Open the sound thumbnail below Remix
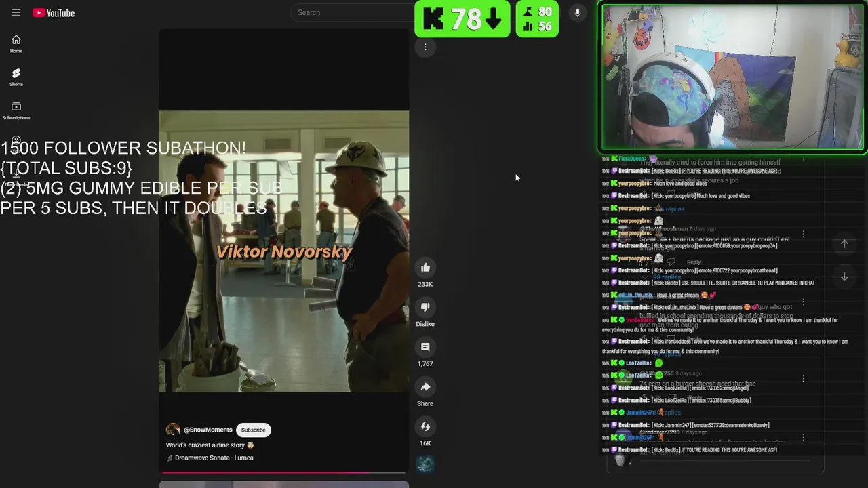Image resolution: width=868 pixels, height=488 pixels. [425, 464]
